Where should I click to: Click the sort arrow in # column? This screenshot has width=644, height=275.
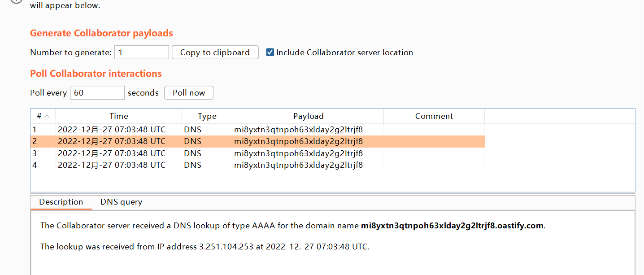tap(47, 116)
